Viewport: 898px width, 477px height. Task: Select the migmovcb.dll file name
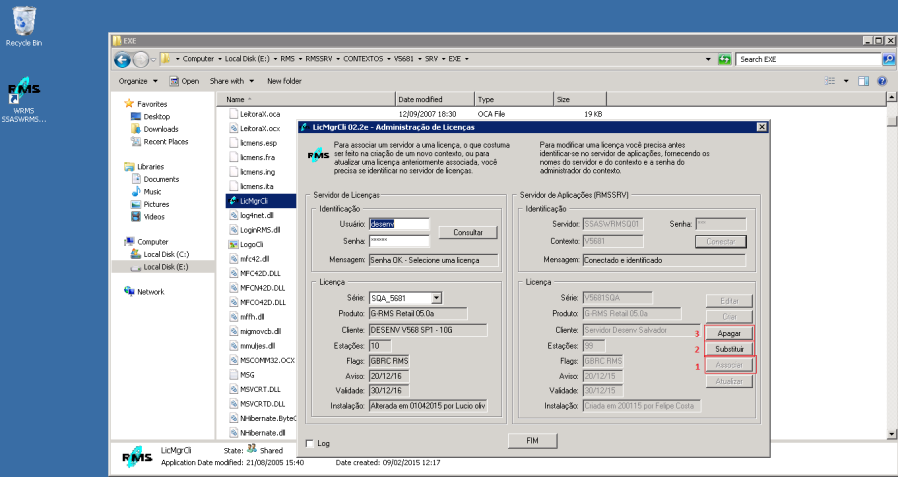[261, 332]
